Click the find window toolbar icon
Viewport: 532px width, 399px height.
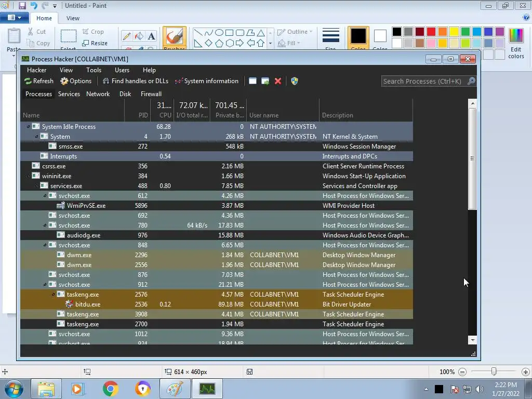pyautogui.click(x=252, y=81)
